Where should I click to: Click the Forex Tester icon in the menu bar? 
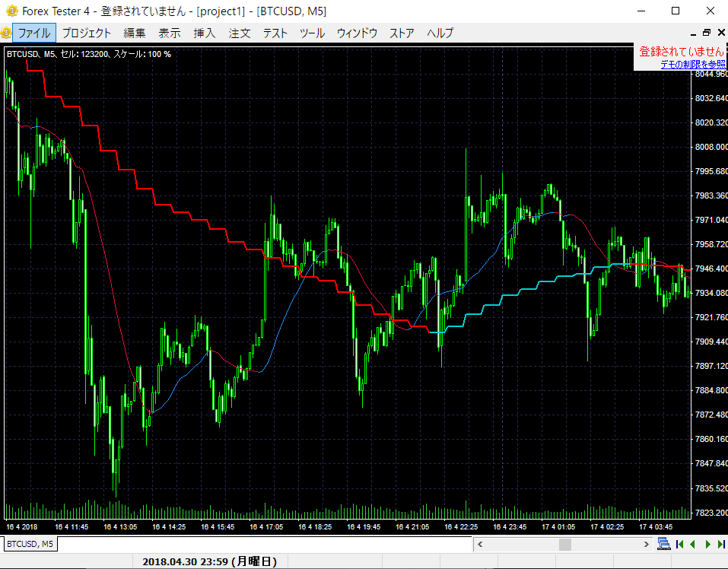coord(6,33)
